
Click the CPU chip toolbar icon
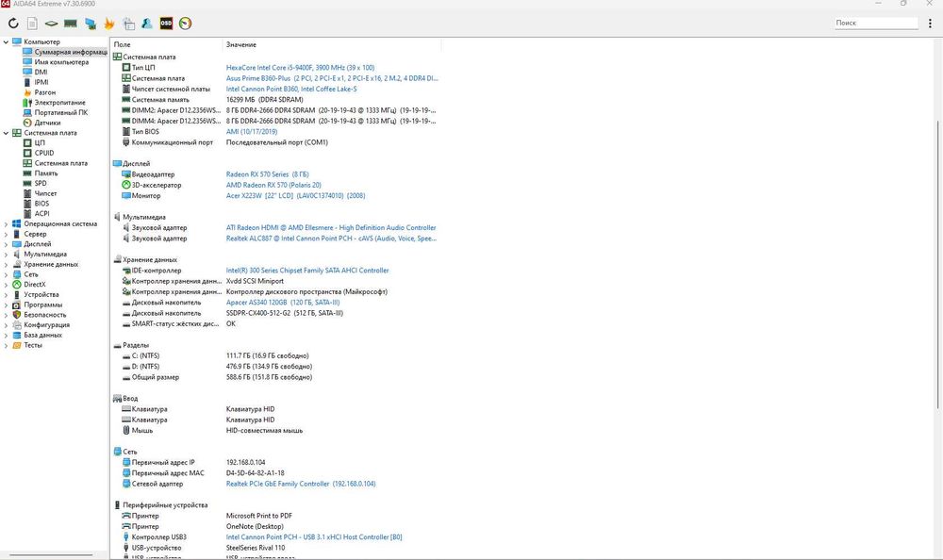(52, 24)
